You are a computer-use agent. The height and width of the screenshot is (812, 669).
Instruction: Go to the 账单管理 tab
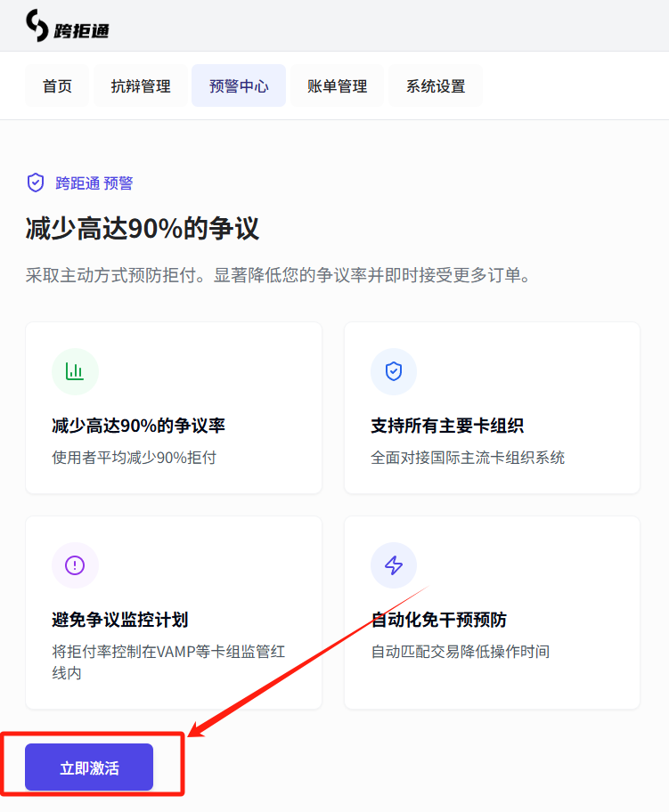tap(338, 85)
